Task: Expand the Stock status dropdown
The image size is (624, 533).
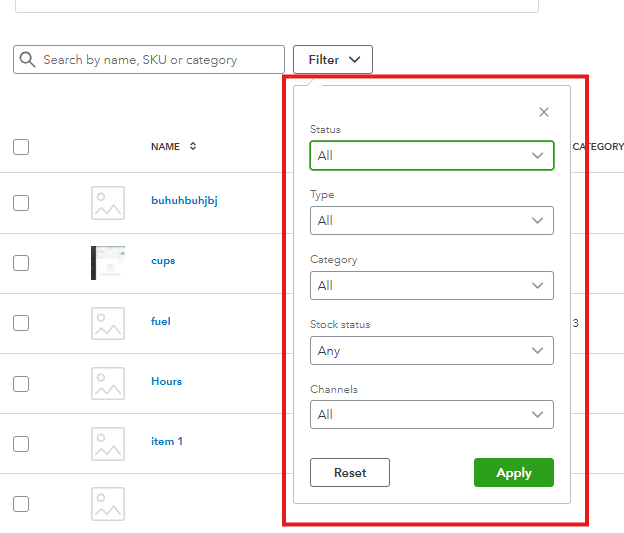Action: (431, 351)
